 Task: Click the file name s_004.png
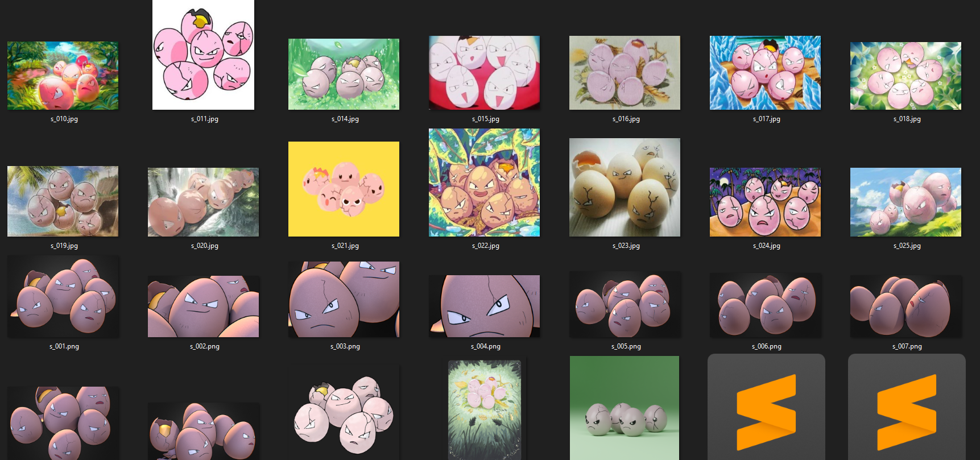(486, 346)
